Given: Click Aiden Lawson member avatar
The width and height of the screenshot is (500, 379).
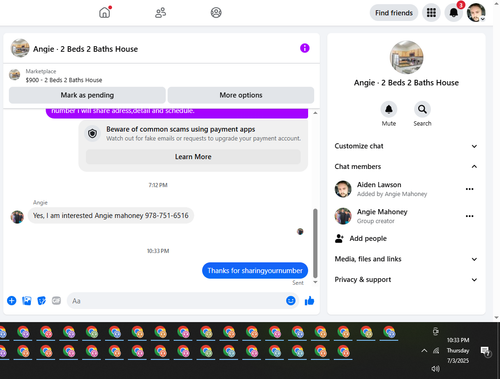Looking at the screenshot, I should tap(343, 189).
